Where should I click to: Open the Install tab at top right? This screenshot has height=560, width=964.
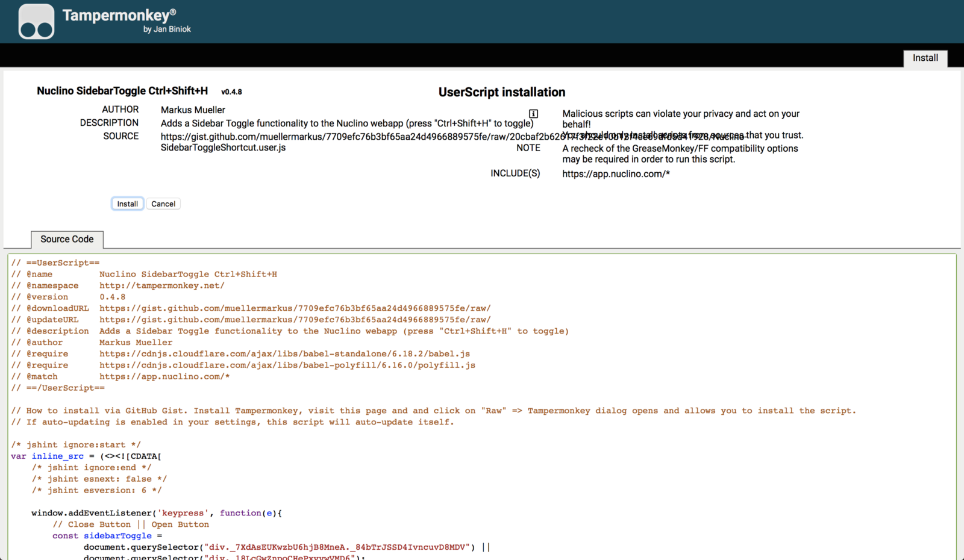[925, 58]
